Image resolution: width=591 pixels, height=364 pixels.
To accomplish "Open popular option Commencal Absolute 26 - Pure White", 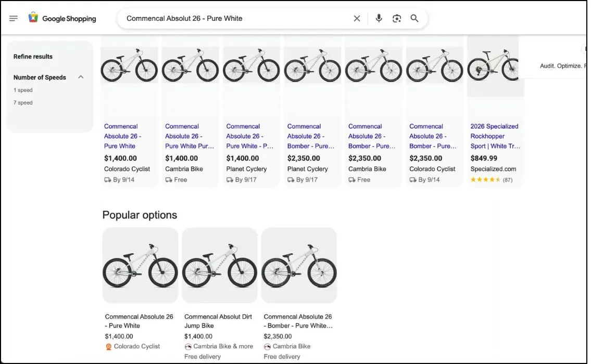I will 139,321.
